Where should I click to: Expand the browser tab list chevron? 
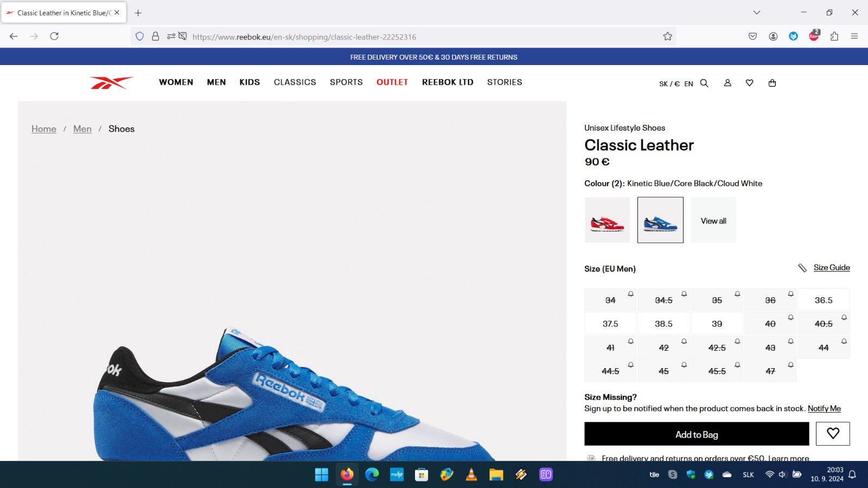coord(756,12)
